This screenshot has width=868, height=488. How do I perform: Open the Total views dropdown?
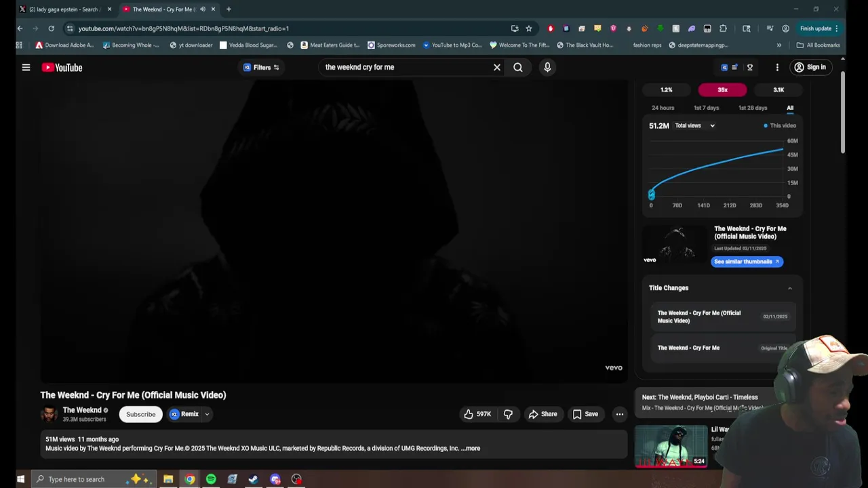pyautogui.click(x=694, y=125)
